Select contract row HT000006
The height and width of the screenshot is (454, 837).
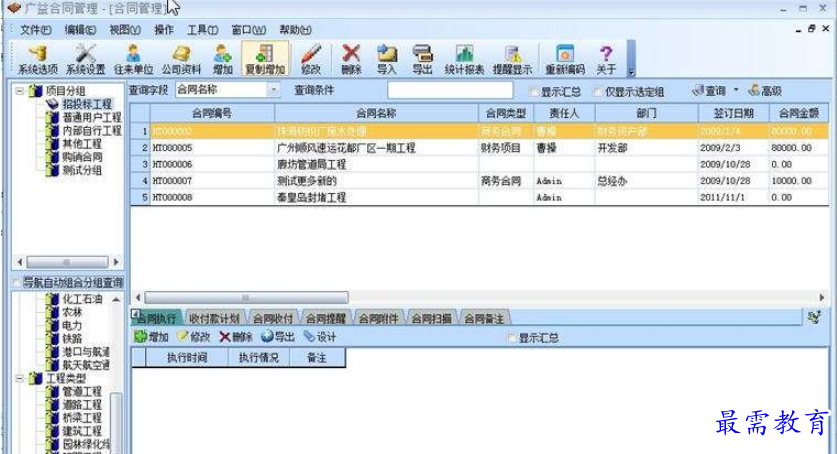pos(479,164)
